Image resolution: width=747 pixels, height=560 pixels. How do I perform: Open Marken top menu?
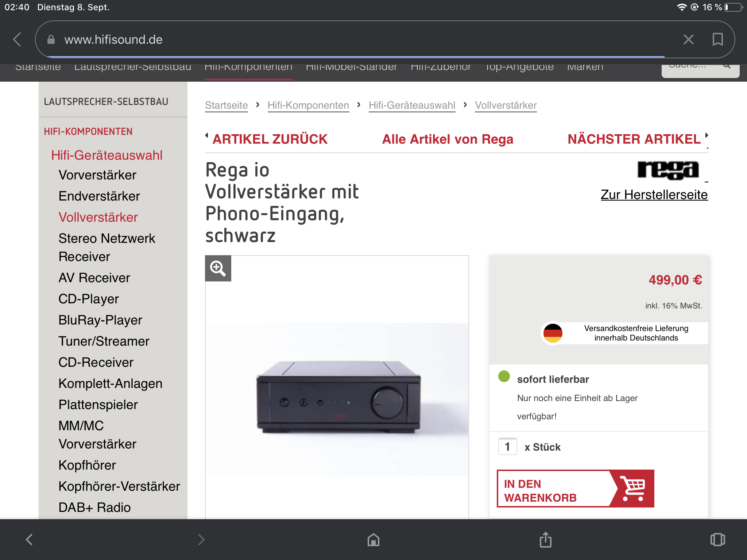585,67
